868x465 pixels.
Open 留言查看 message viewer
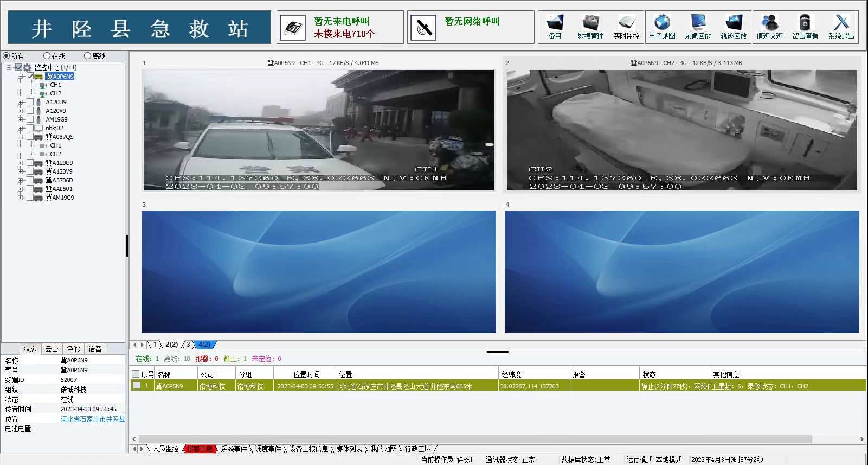(805, 27)
